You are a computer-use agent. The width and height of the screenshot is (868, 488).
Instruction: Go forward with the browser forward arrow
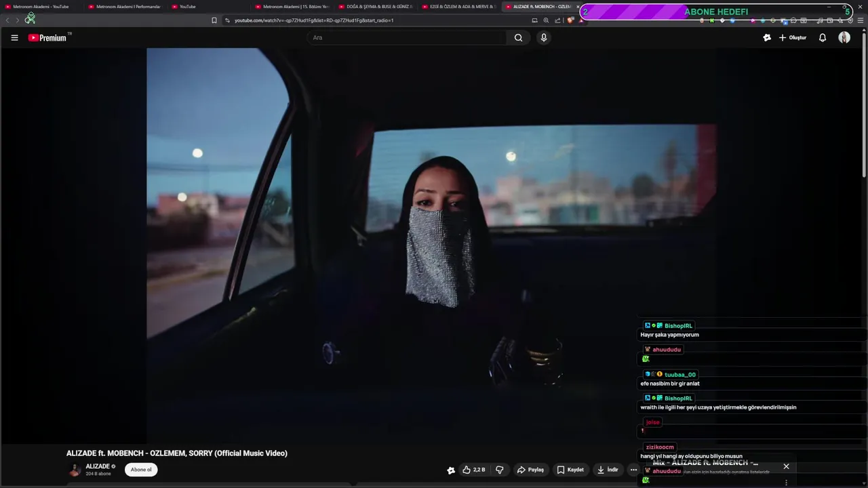tap(18, 20)
